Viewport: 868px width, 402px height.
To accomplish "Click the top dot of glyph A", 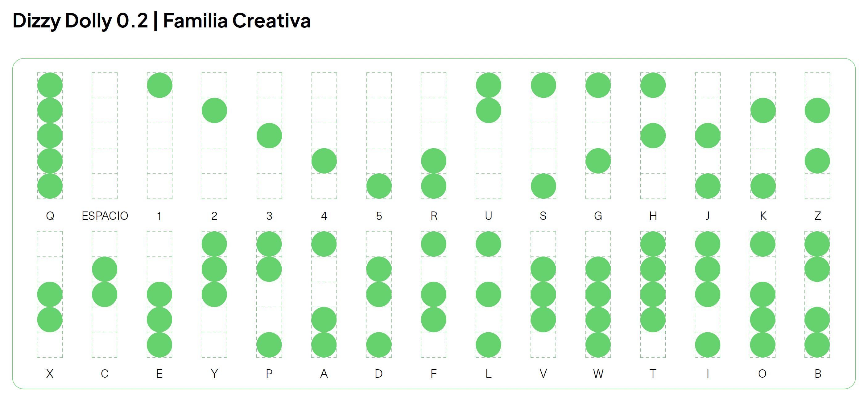I will (x=324, y=244).
